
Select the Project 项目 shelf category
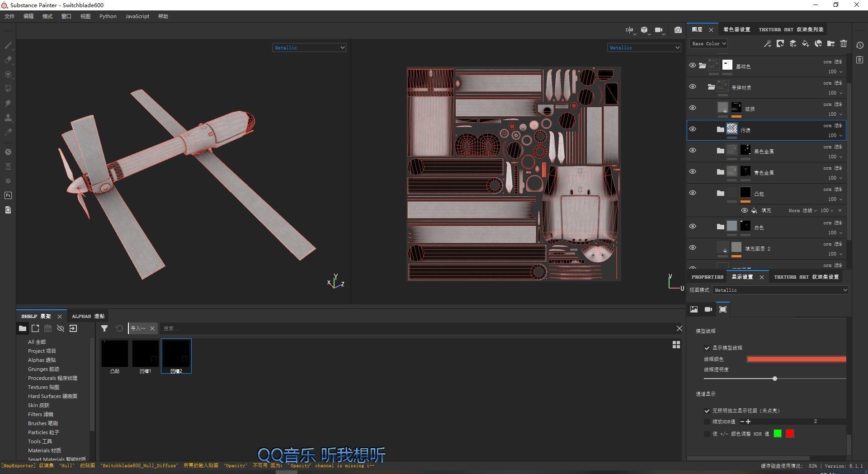(x=42, y=351)
